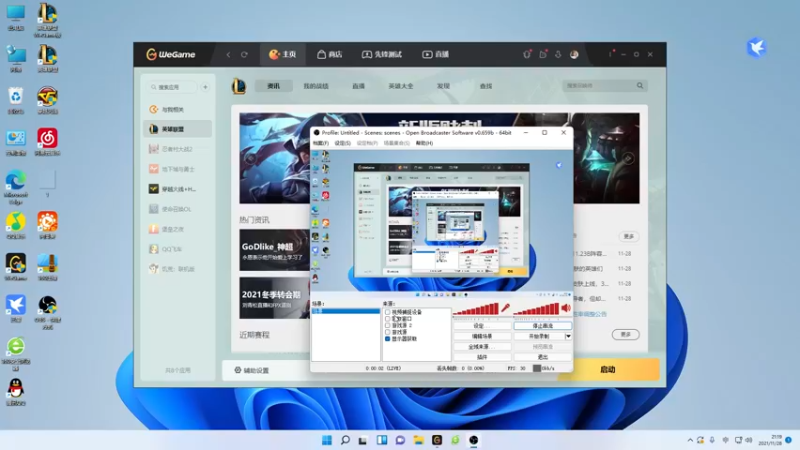Image resolution: width=800 pixels, height=450 pixels.
Task: Click the floating blue bird widget on desktop
Action: pyautogui.click(x=757, y=48)
